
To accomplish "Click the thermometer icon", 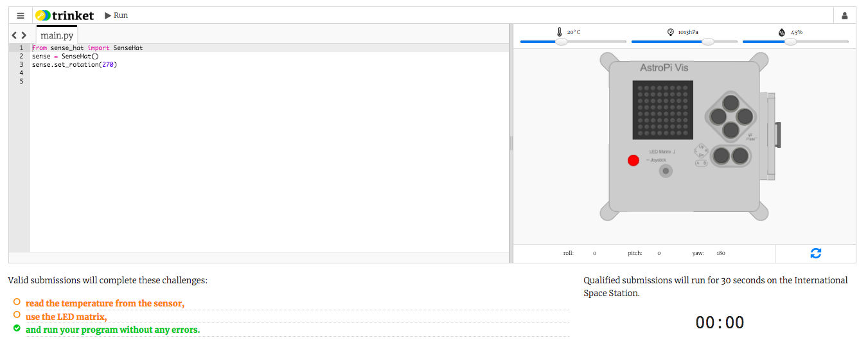I will [560, 31].
